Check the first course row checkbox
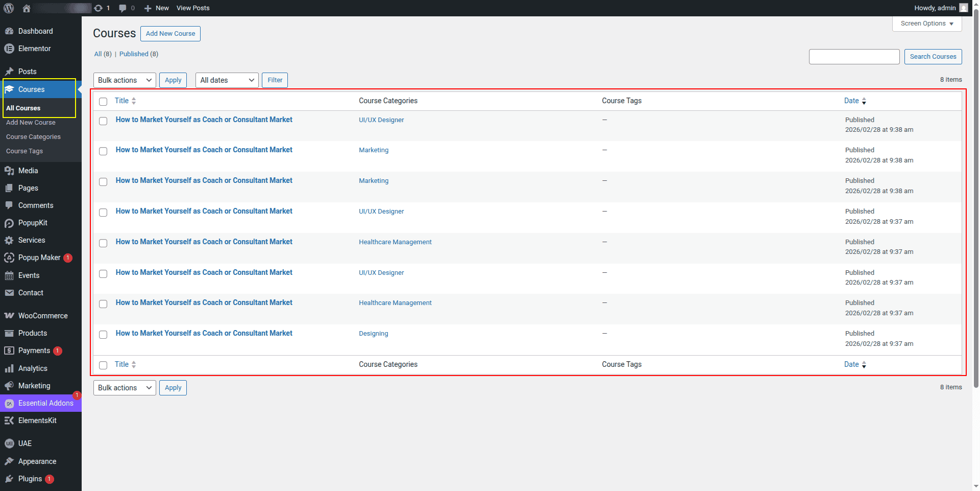Viewport: 980px width, 491px height. (x=103, y=121)
